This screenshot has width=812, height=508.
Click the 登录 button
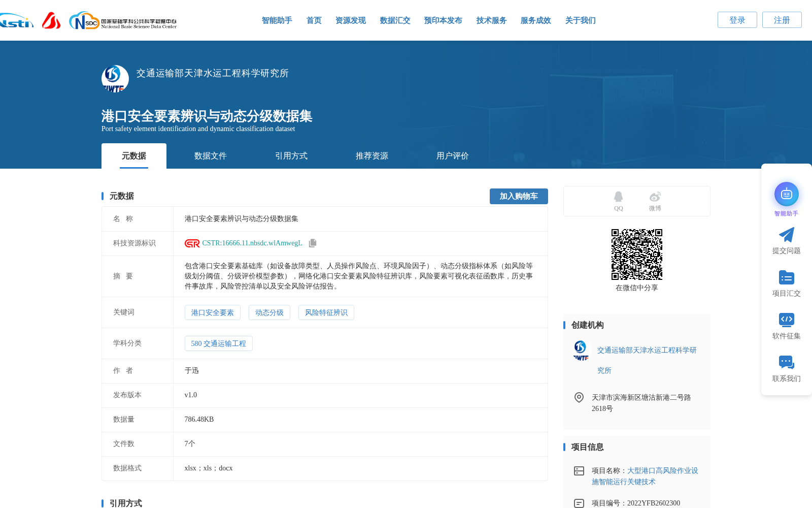click(737, 20)
